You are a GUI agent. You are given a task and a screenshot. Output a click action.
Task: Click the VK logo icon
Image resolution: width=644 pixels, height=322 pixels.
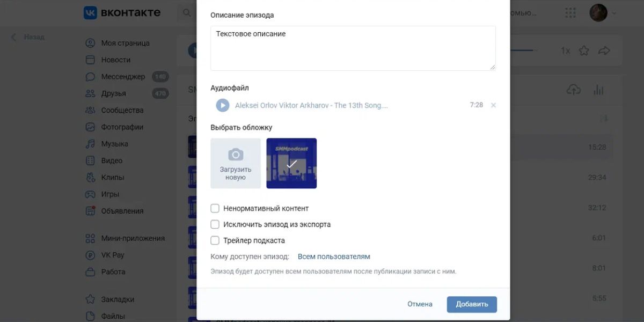click(90, 12)
